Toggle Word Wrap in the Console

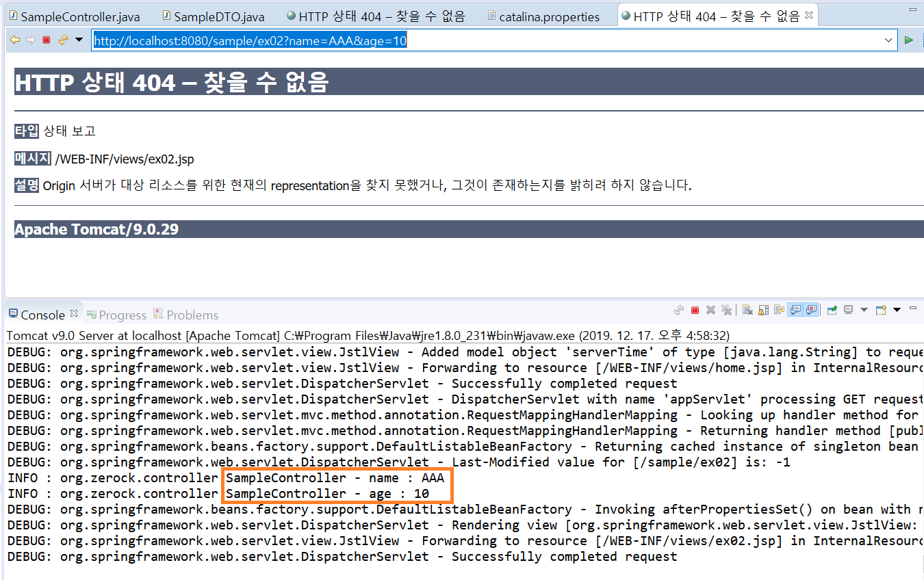[779, 310]
